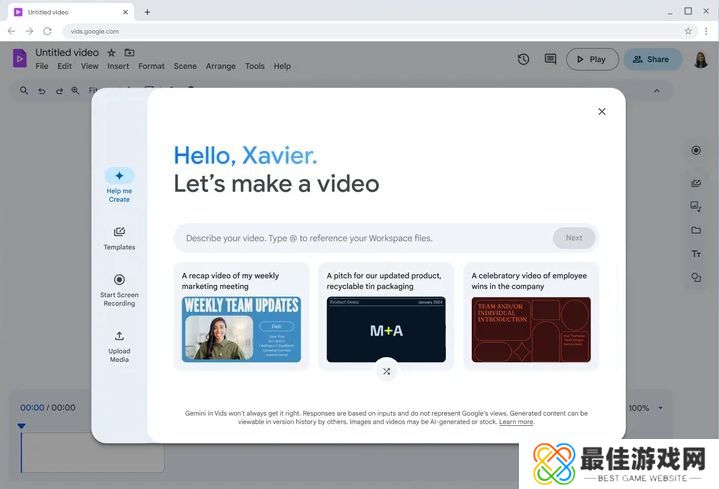719x489 pixels.
Task: Click the Upload Media icon
Action: (x=119, y=337)
